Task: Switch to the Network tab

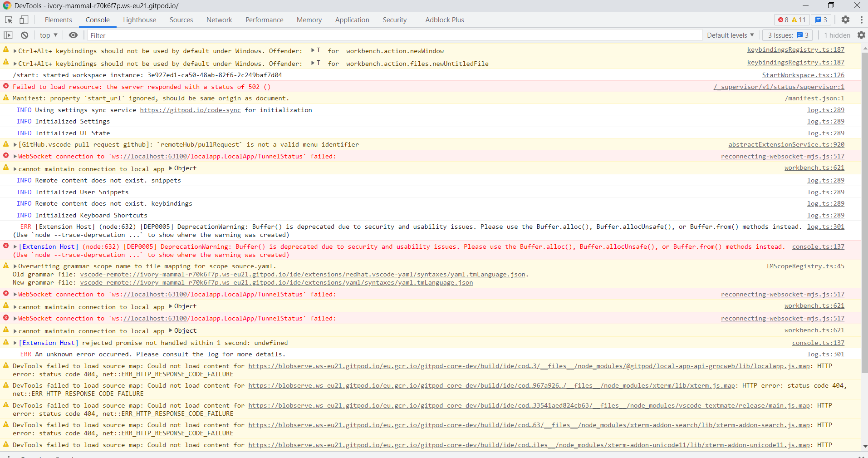Action: pos(219,20)
